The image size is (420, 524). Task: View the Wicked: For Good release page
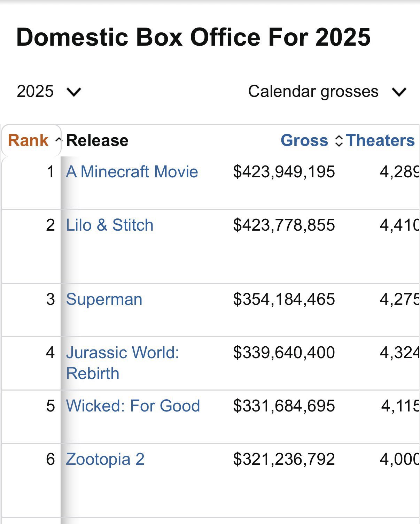coord(133,406)
